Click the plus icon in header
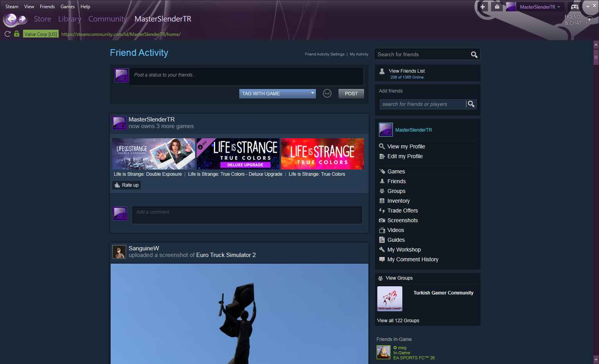The height and width of the screenshot is (364, 599). tap(482, 7)
